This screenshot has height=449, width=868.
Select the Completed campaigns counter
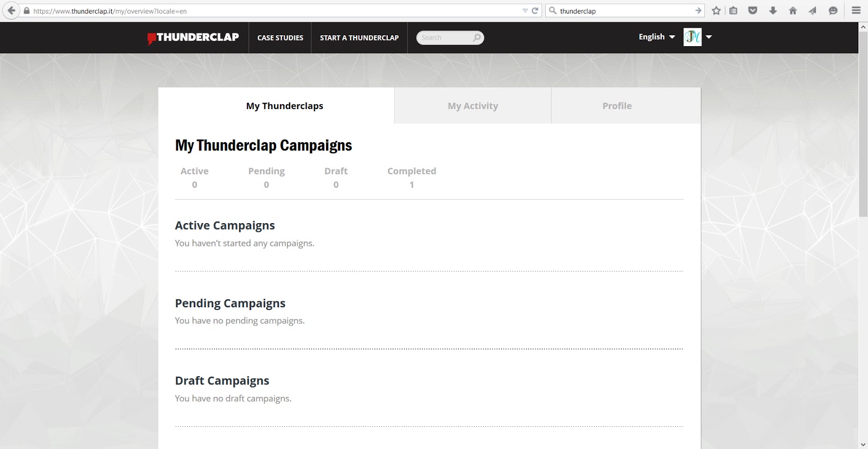point(411,178)
